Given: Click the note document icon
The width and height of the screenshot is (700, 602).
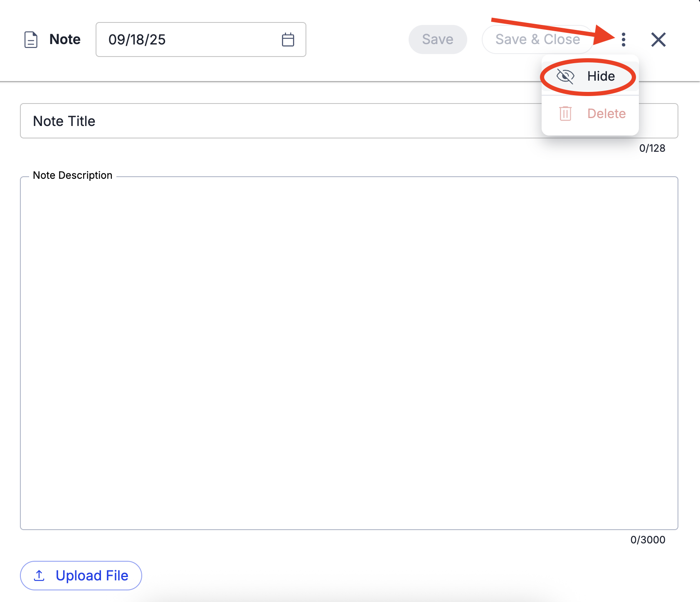Looking at the screenshot, I should point(31,39).
